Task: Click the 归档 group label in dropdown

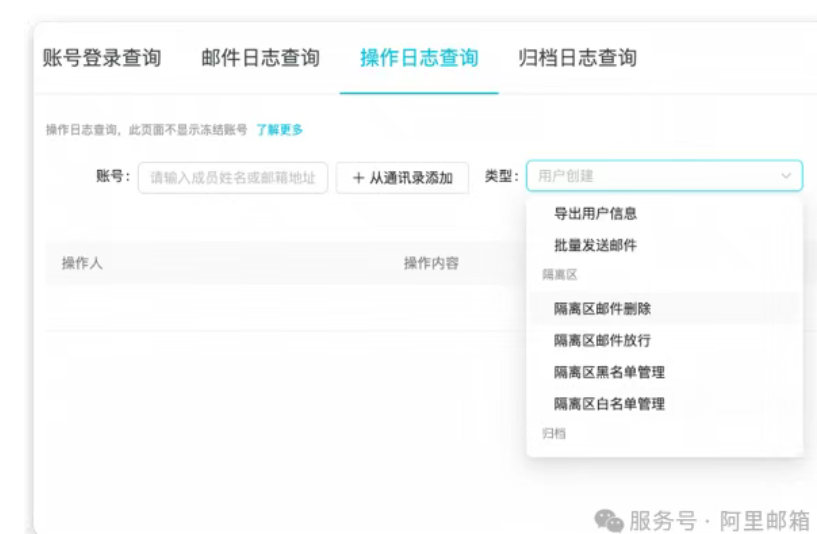Action: coord(553,434)
